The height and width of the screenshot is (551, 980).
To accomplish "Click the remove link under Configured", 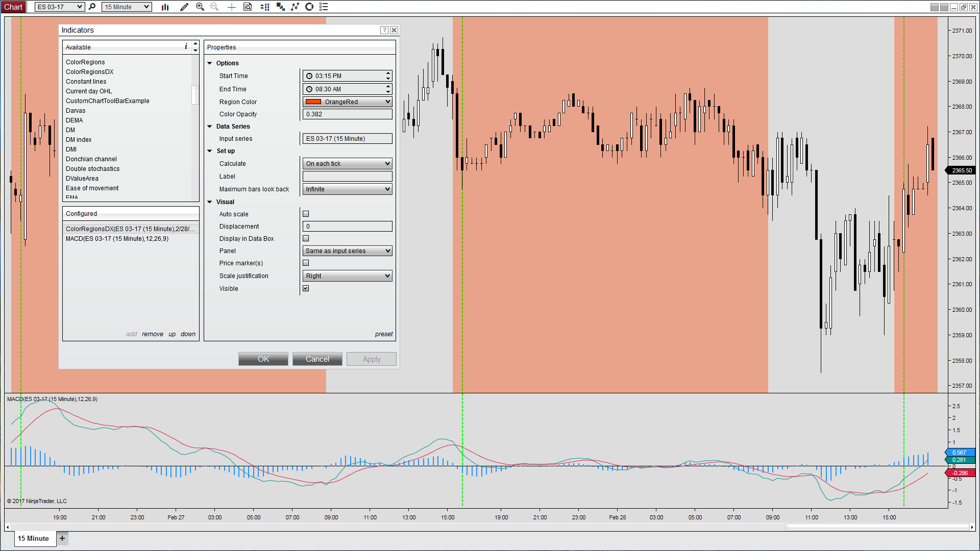I will tap(153, 334).
